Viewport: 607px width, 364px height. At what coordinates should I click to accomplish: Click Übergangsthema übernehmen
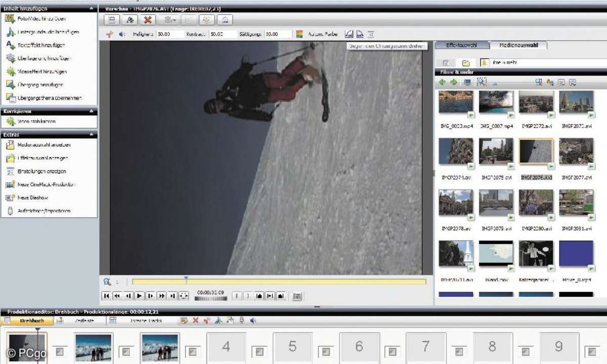[x=49, y=98]
